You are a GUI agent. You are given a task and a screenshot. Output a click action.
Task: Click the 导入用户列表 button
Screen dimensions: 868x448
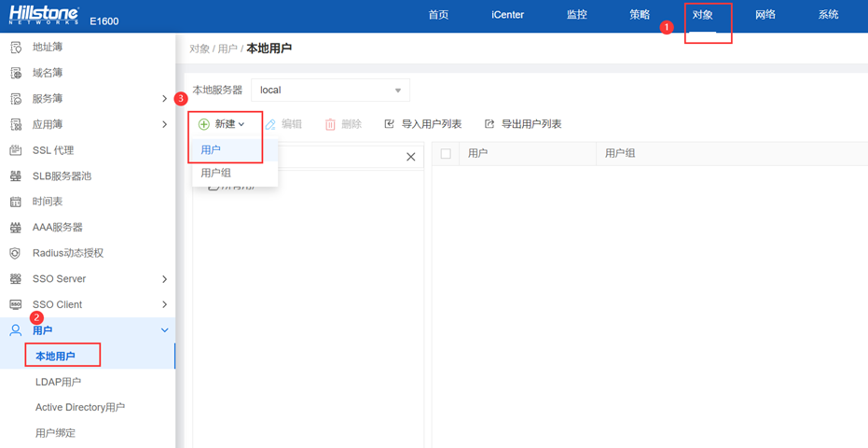pos(423,124)
